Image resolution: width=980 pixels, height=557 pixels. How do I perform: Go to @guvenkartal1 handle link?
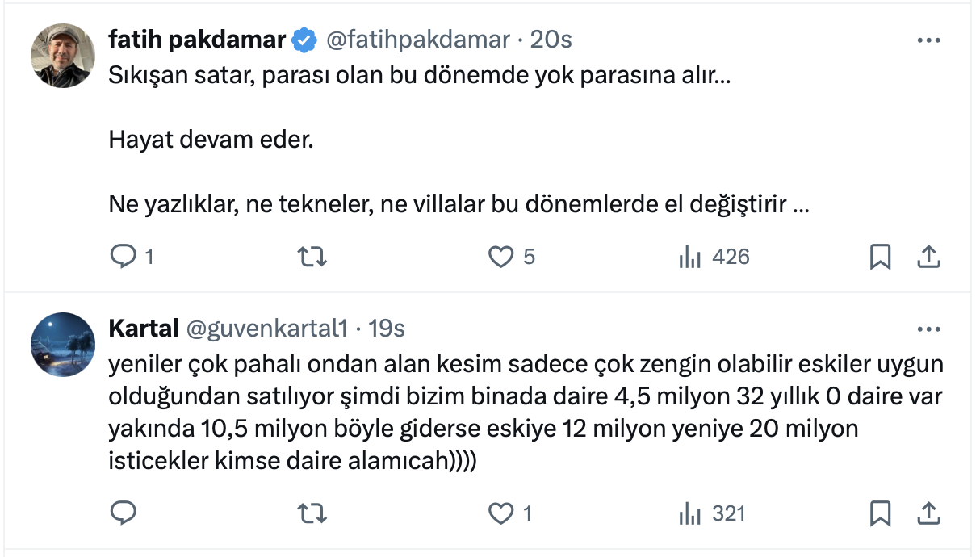point(267,329)
